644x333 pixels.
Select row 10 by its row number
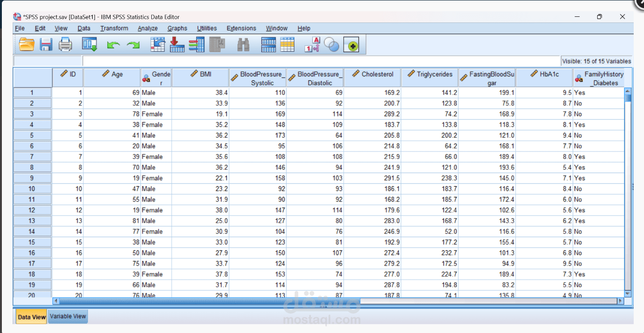[x=32, y=188]
